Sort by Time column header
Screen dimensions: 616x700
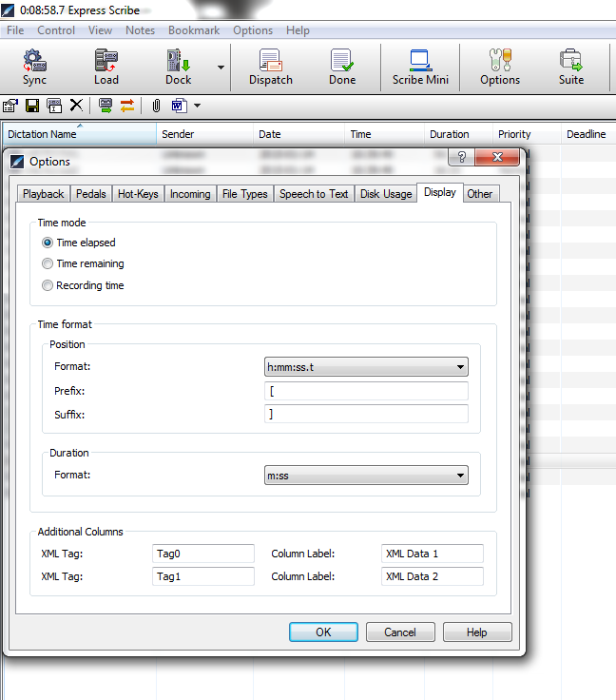[384, 134]
